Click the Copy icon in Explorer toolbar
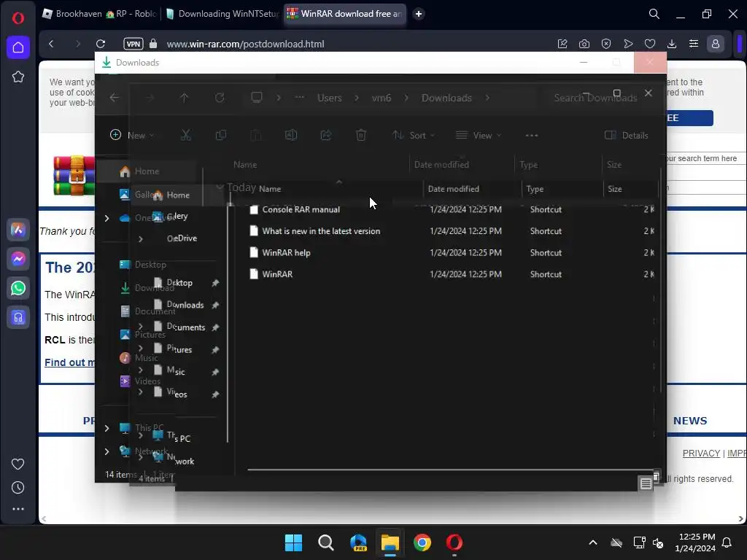 point(220,135)
